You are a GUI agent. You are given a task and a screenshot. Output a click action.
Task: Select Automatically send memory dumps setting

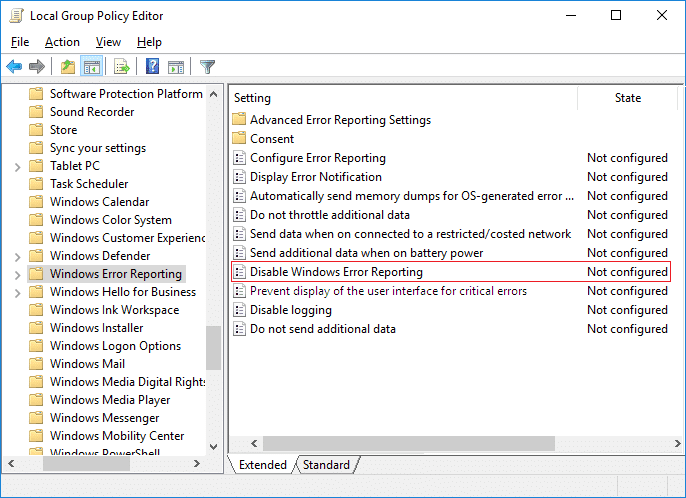[x=412, y=196]
